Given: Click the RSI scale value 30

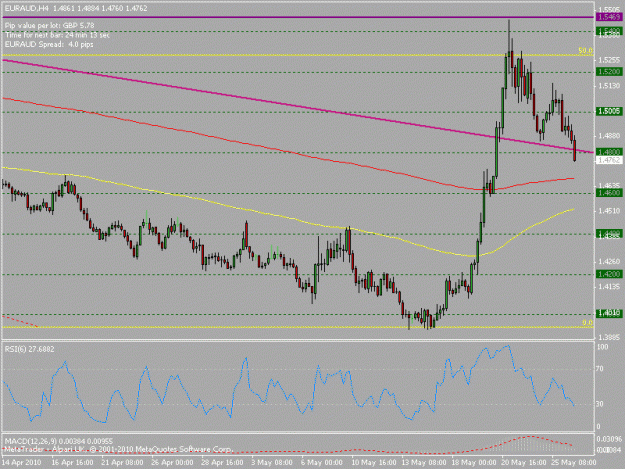Looking at the screenshot, I should (x=600, y=404).
